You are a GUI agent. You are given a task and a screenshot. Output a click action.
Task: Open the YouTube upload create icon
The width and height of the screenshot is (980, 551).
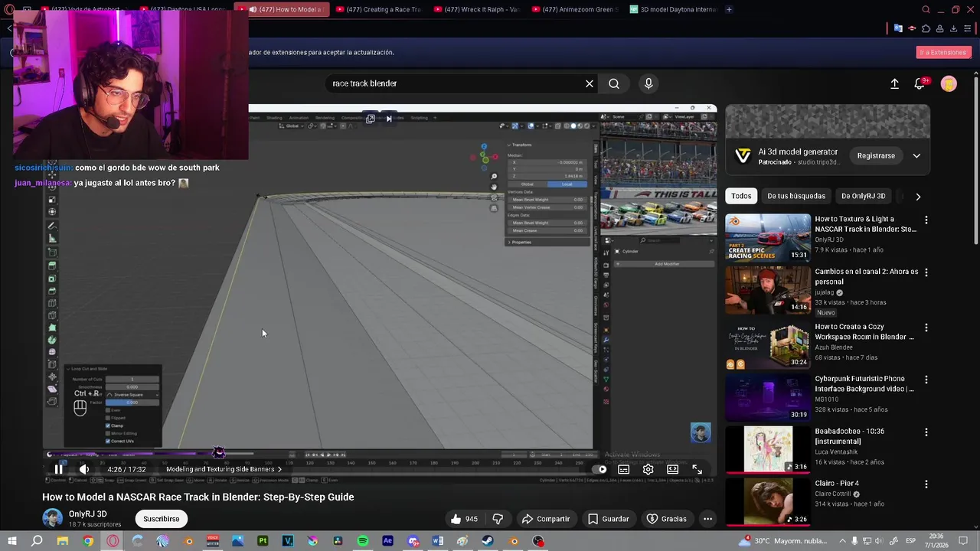(894, 83)
